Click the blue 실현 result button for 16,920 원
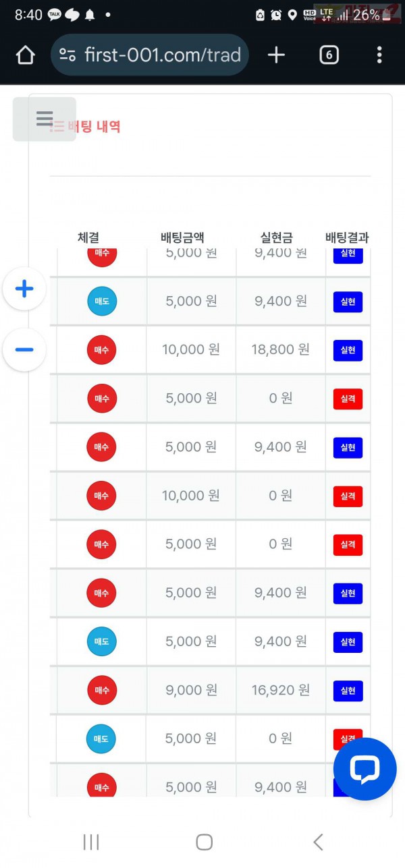 click(x=347, y=690)
